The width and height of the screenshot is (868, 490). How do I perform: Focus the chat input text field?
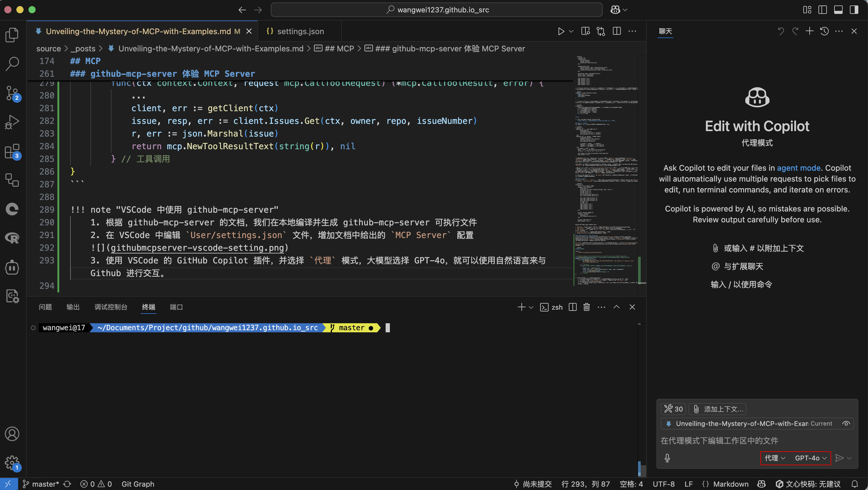point(757,441)
